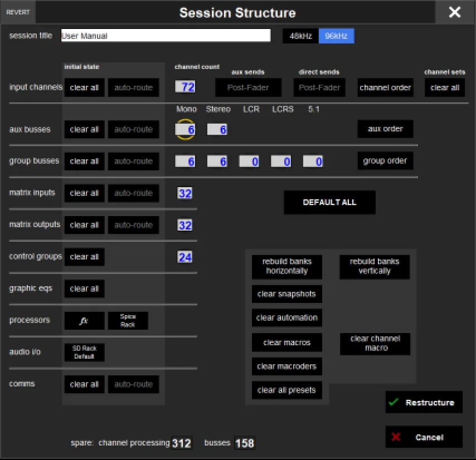Click the Spice Rack processors button
The image size is (476, 460).
click(128, 321)
